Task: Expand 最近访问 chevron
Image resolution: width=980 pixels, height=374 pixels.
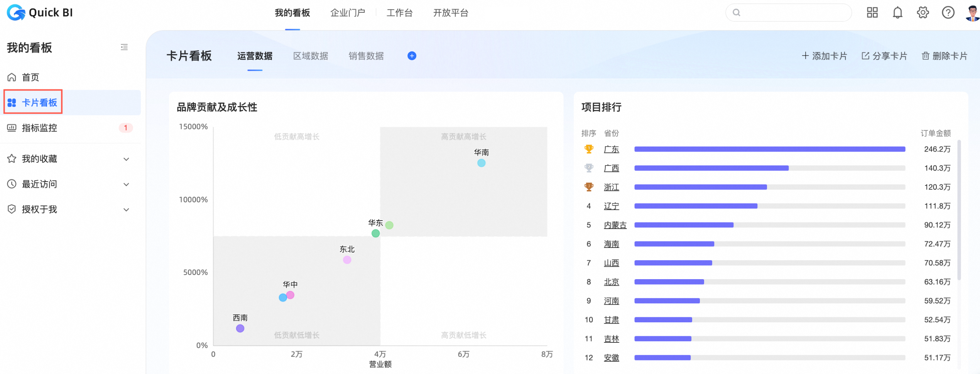Action: click(x=126, y=184)
